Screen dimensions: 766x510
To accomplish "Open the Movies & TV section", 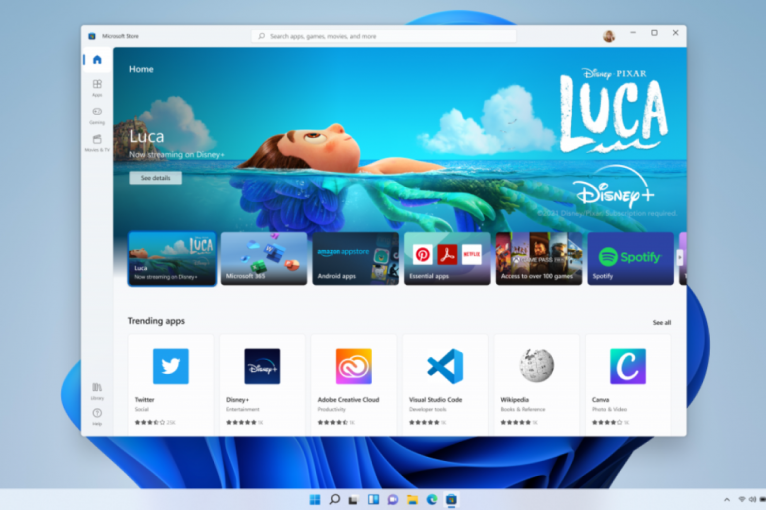I will tap(97, 143).
